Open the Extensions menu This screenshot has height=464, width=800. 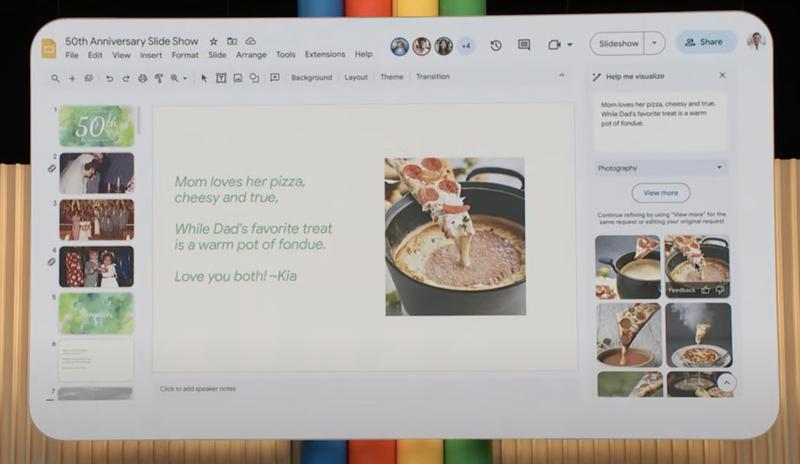pyautogui.click(x=324, y=55)
